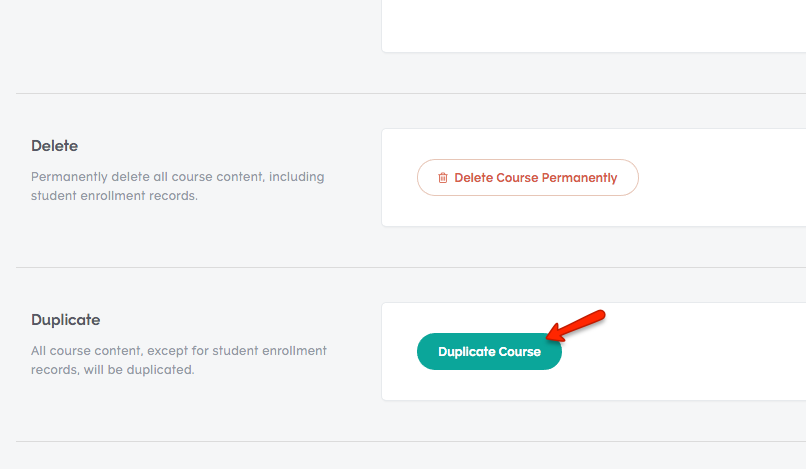The image size is (806, 469).
Task: Click the trash can icon in delete button
Action: [x=443, y=178]
